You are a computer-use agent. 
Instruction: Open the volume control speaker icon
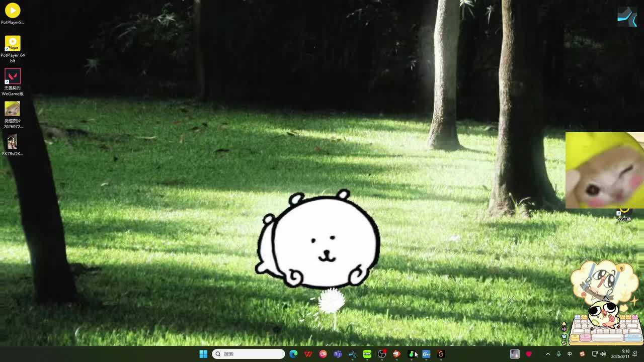[x=603, y=354]
